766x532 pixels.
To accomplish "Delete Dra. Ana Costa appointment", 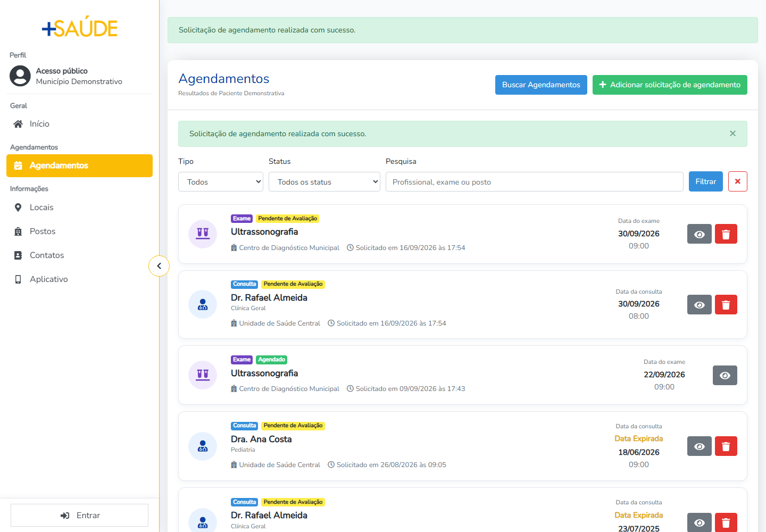I will (x=726, y=446).
